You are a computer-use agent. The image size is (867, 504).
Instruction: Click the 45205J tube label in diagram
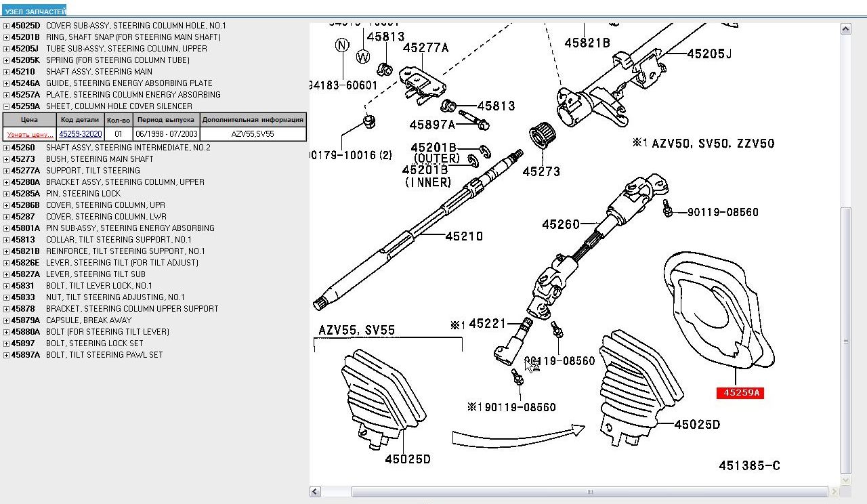(x=709, y=54)
